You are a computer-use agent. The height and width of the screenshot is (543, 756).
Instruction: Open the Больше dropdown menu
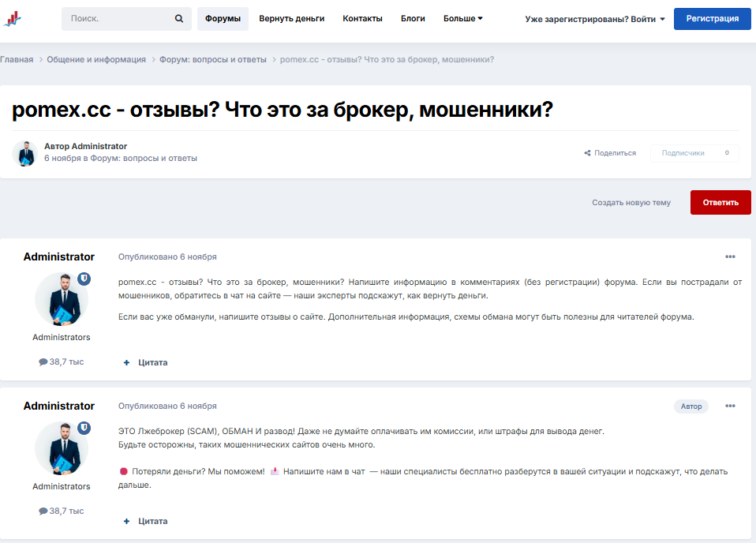(464, 17)
